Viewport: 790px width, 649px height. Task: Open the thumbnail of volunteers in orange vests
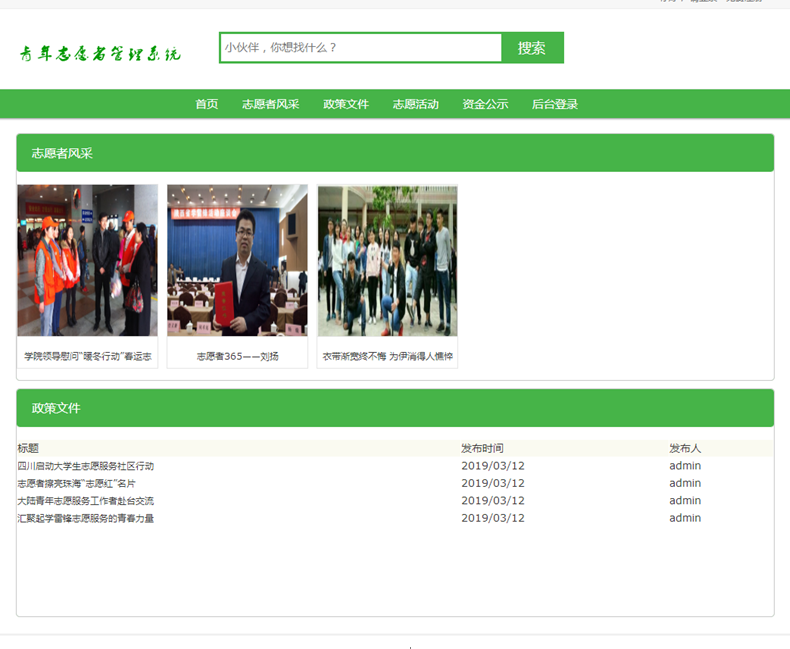(88, 261)
